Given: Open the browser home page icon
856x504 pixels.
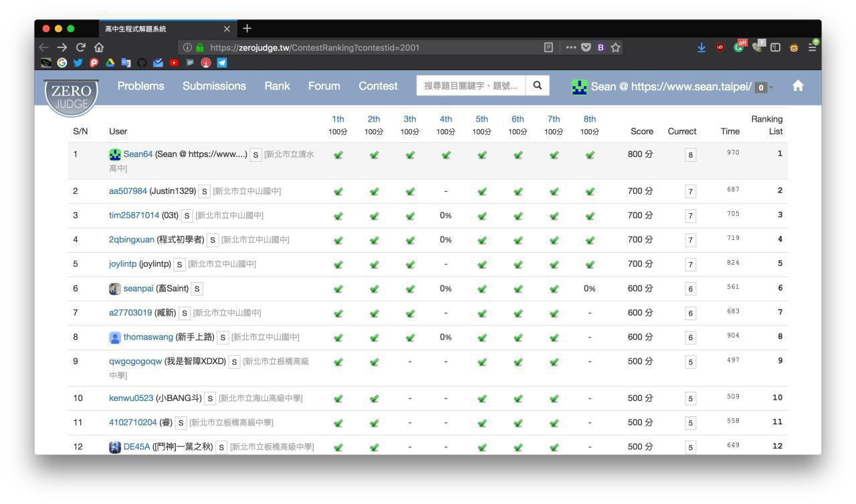Looking at the screenshot, I should pos(99,47).
